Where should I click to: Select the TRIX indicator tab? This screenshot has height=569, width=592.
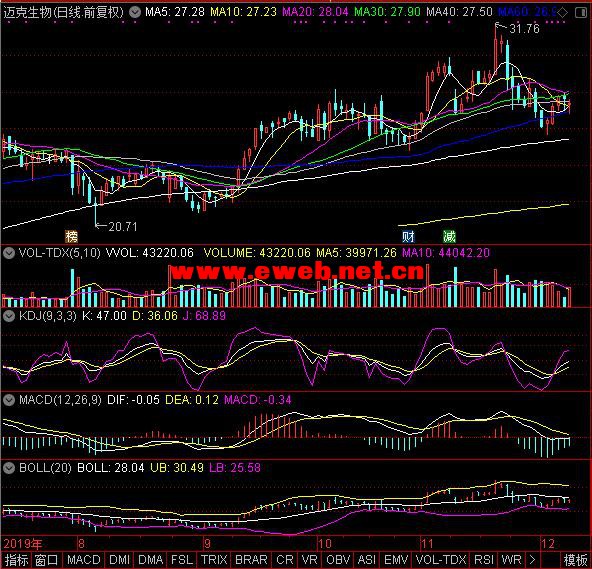pos(214,560)
